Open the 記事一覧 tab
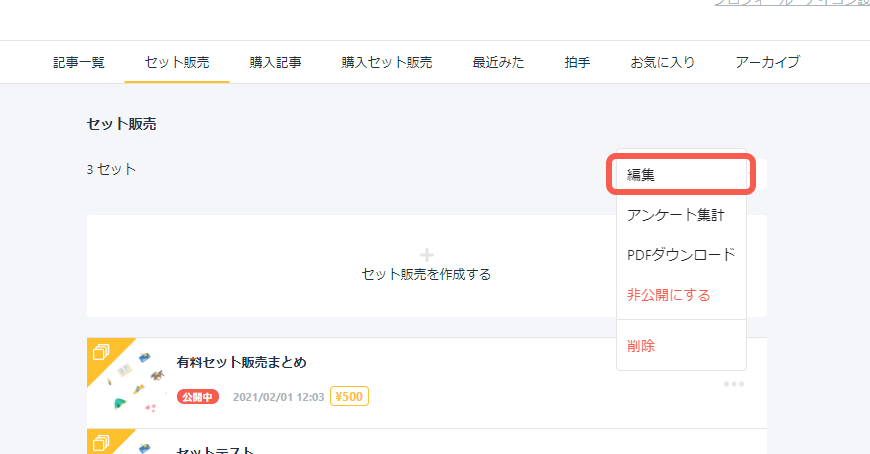Screen dimensions: 870x454 79,62
